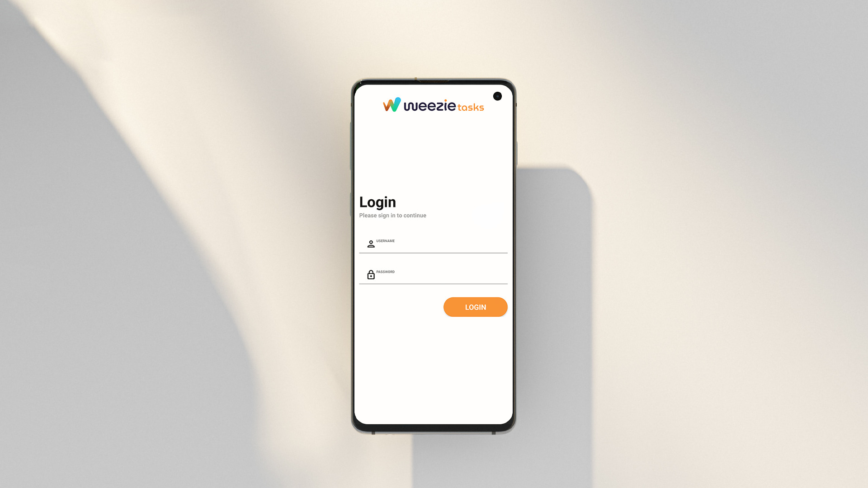Click the user profile icon
Screen dimensions: 868x488
[371, 244]
